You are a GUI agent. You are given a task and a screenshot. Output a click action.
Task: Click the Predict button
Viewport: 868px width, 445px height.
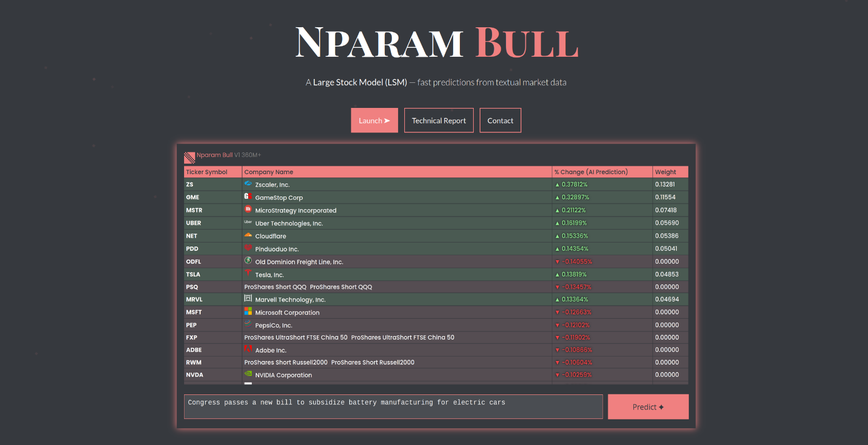(648, 407)
